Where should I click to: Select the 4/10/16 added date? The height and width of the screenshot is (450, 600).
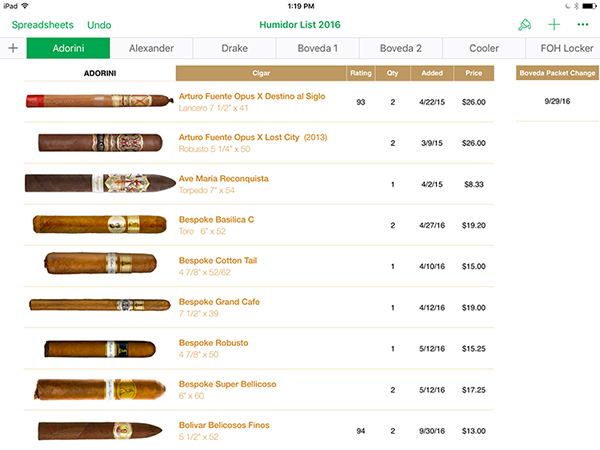point(432,266)
